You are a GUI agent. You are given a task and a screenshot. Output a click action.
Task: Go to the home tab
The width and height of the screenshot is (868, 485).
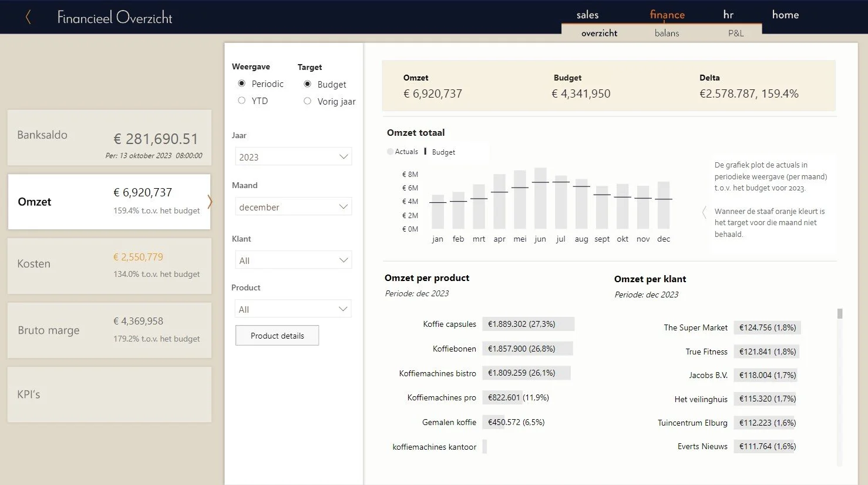pos(785,15)
